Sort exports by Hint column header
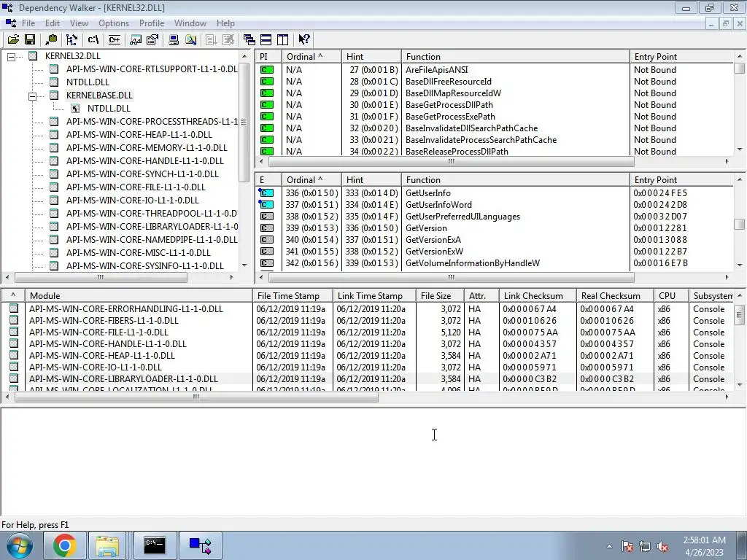Viewport: 747px width, 560px height. pos(371,180)
